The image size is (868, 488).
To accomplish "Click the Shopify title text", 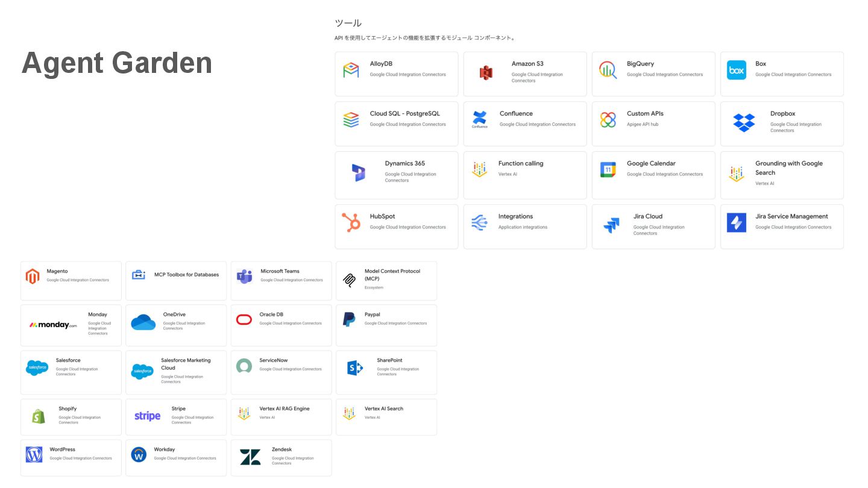I will point(68,408).
